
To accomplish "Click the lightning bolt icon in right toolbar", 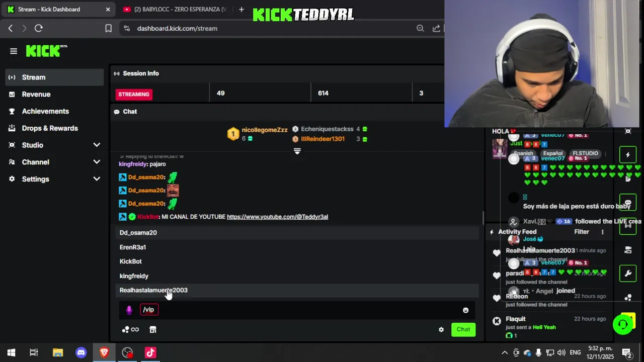I will pos(628,155).
